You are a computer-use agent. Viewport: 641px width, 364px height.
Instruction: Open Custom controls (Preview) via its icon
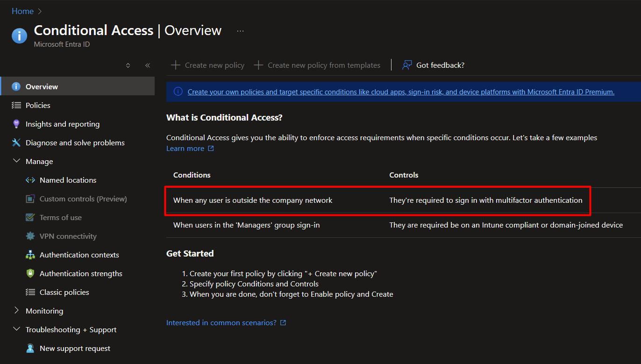tap(30, 199)
